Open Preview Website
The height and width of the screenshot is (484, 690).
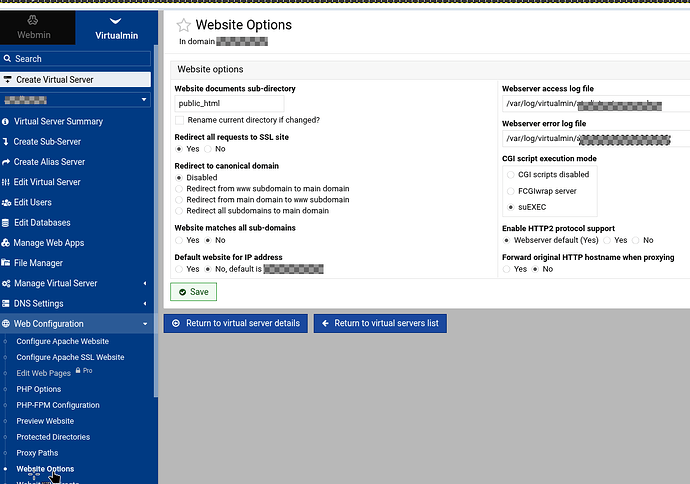click(x=45, y=421)
